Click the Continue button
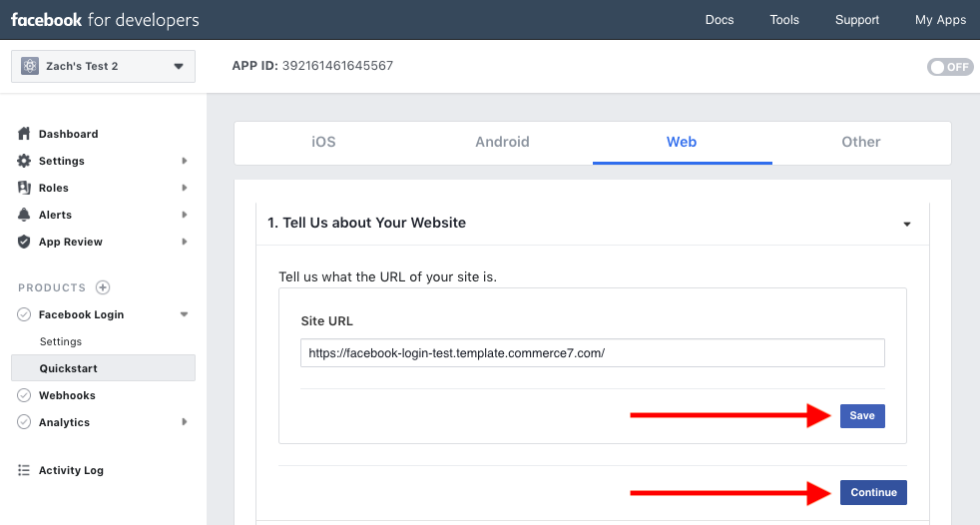The image size is (980, 525). (874, 492)
